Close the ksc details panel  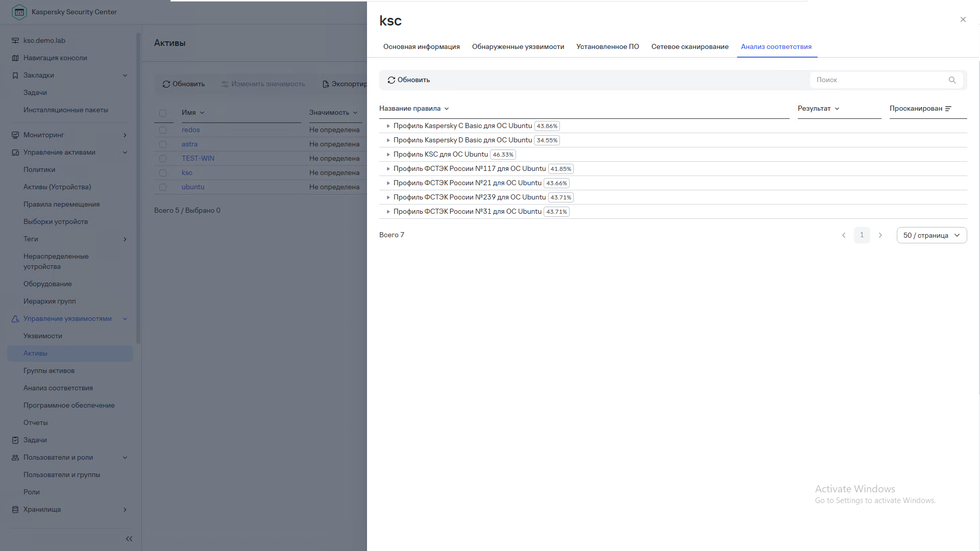[963, 19]
